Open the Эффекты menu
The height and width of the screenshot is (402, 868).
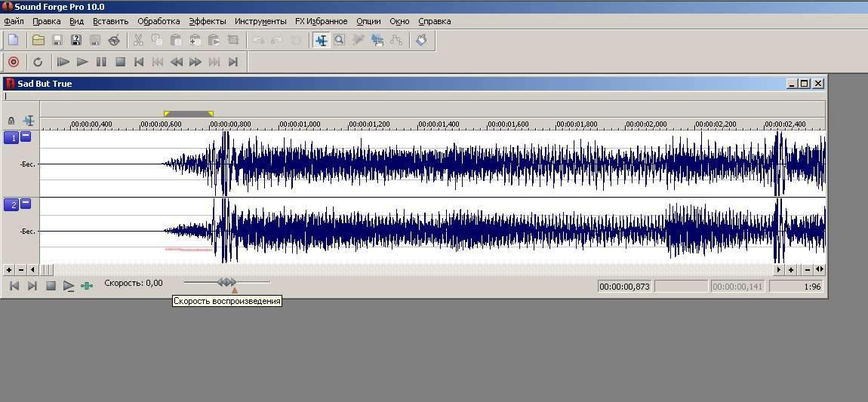207,21
